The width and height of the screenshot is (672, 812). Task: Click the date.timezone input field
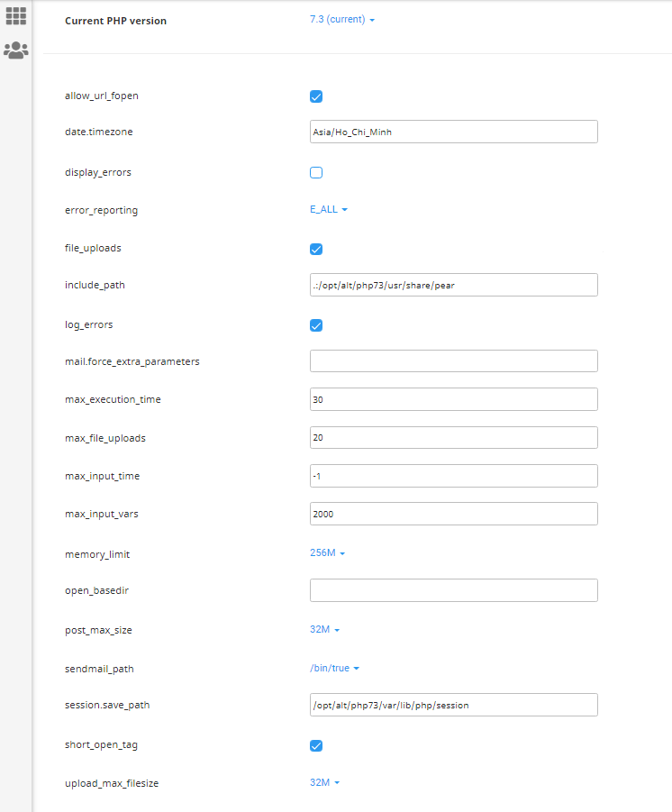coord(453,132)
